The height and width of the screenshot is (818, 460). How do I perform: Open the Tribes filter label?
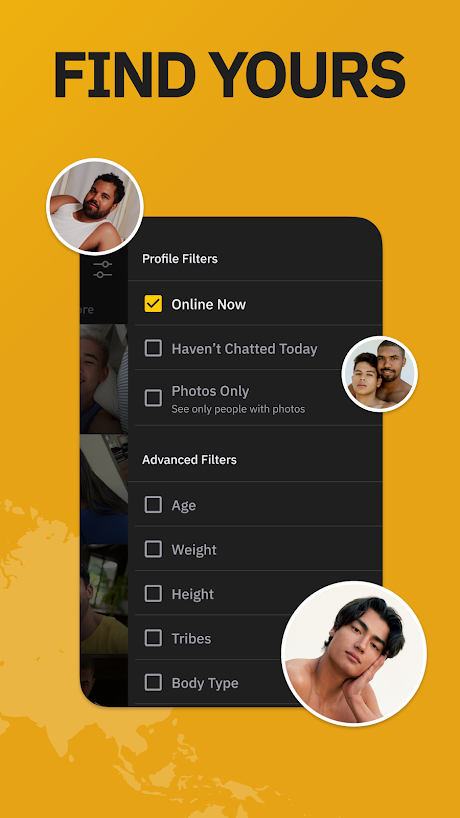coord(191,639)
